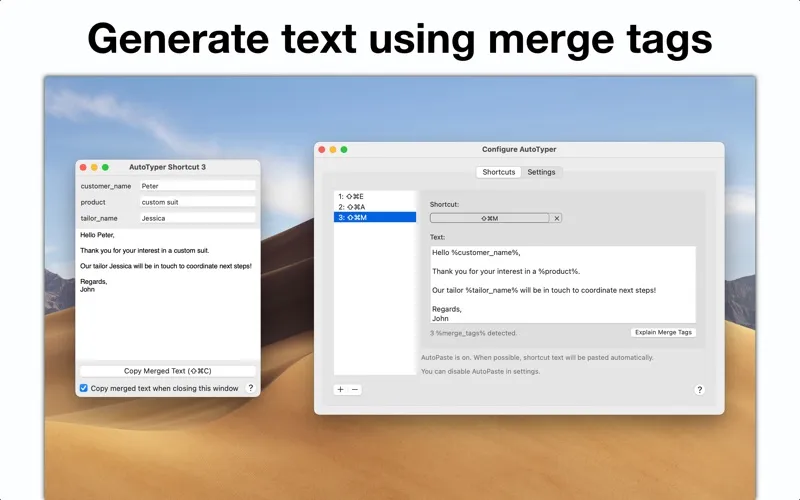
Task: Click the minus icon to remove shortcut
Action: coord(355,389)
